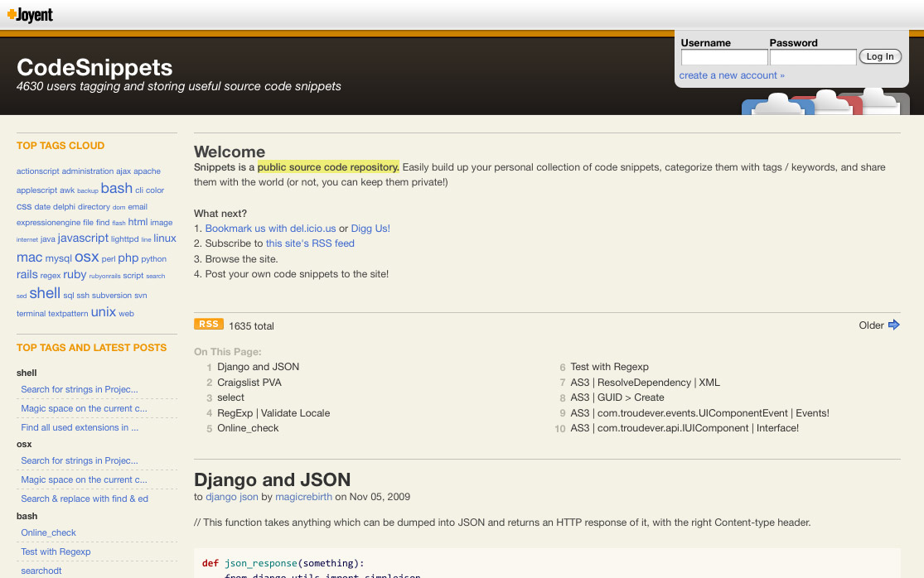
Task: Jump to AS3 | GUID > Create
Action: tap(617, 397)
